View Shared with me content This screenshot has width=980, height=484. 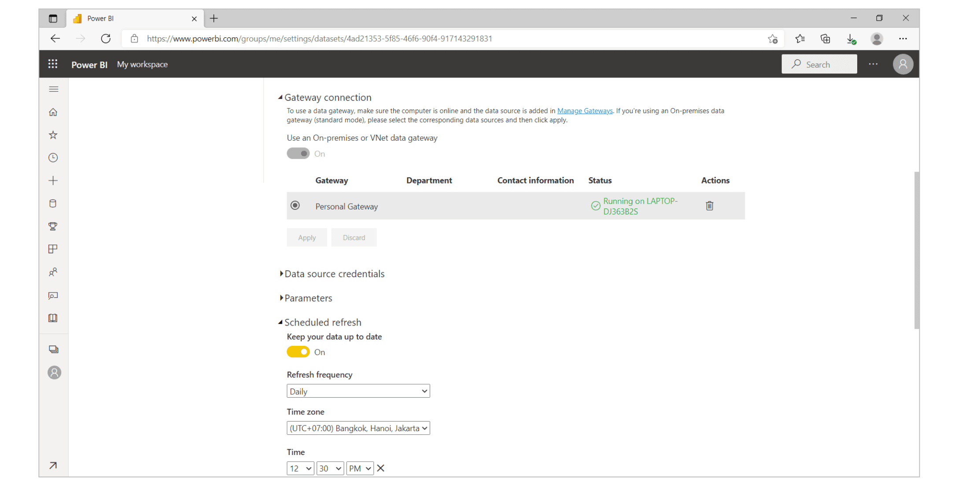53,271
